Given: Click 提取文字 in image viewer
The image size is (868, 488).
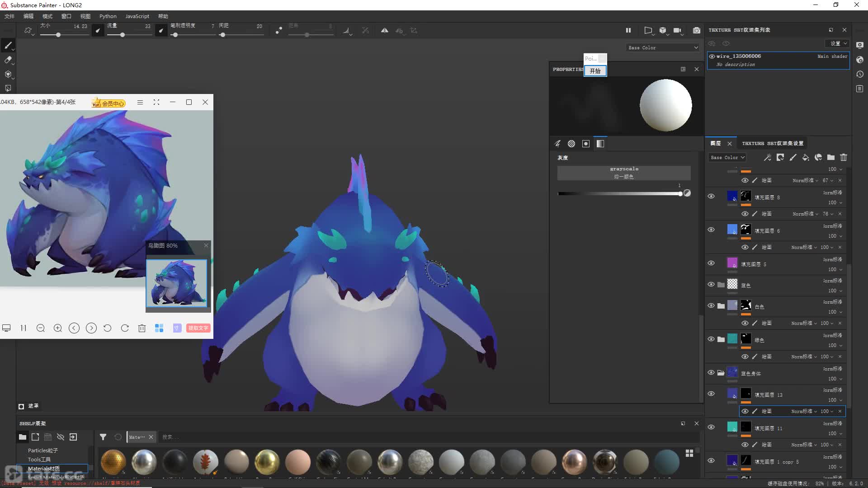Looking at the screenshot, I should tap(198, 328).
